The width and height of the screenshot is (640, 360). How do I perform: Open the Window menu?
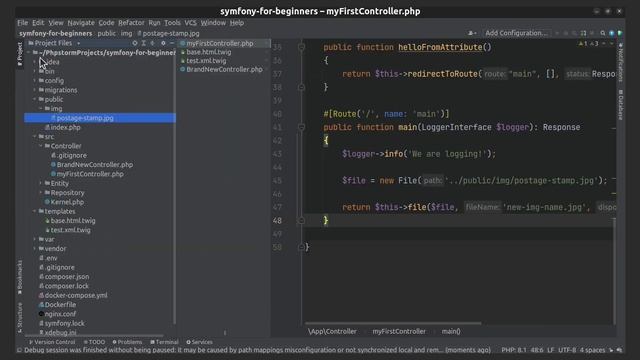pos(213,23)
